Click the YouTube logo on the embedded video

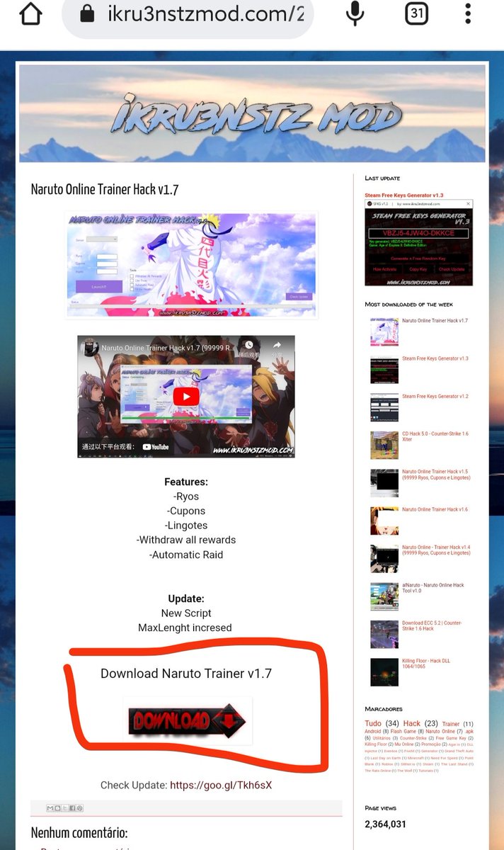pos(156,447)
